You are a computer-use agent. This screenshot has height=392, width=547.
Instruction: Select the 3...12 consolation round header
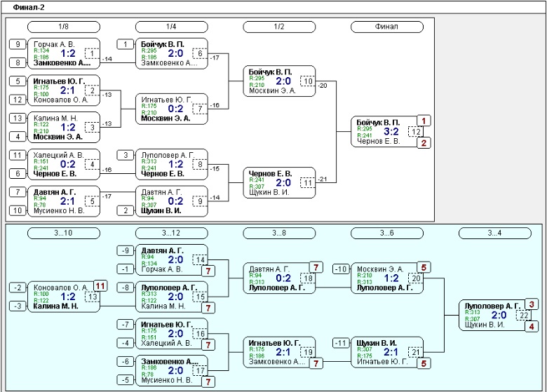[x=171, y=234]
